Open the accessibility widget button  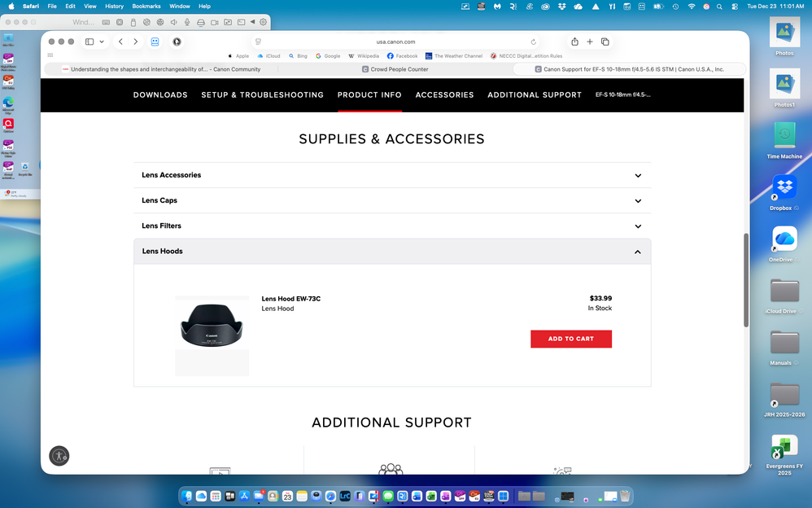click(59, 456)
